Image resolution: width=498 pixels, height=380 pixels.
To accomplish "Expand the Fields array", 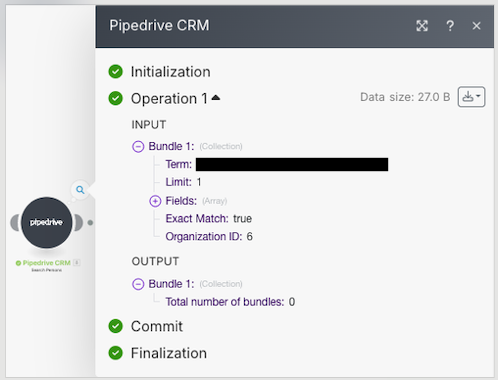I will point(155,201).
